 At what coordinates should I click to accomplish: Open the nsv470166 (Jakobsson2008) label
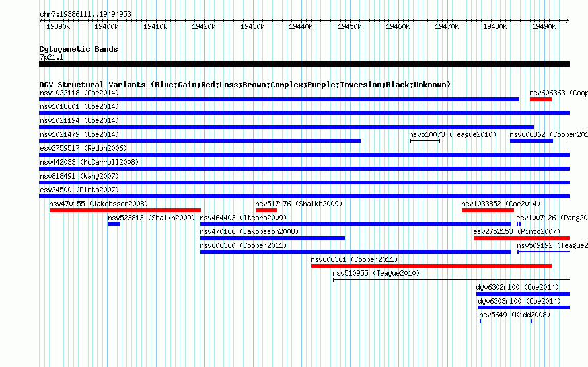click(249, 231)
